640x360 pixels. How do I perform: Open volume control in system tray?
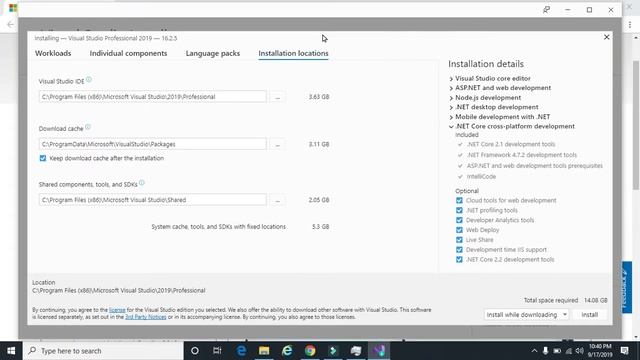(x=580, y=351)
